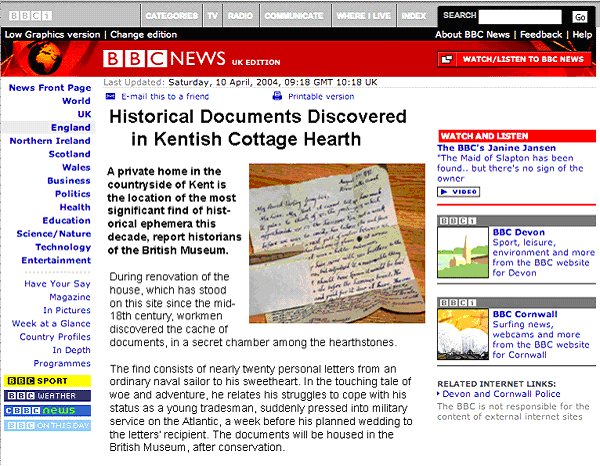Click the article headline text
This screenshot has height=466, width=600.
coord(258,128)
